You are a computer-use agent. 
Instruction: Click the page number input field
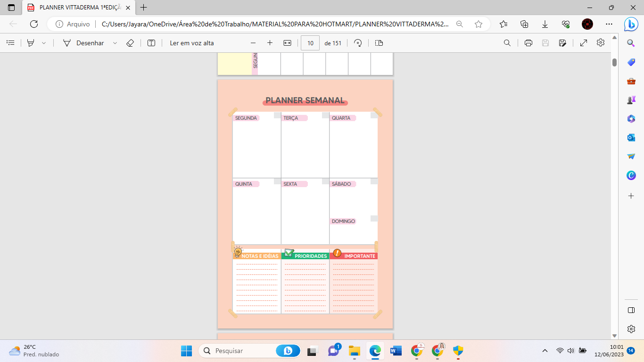pyautogui.click(x=310, y=43)
